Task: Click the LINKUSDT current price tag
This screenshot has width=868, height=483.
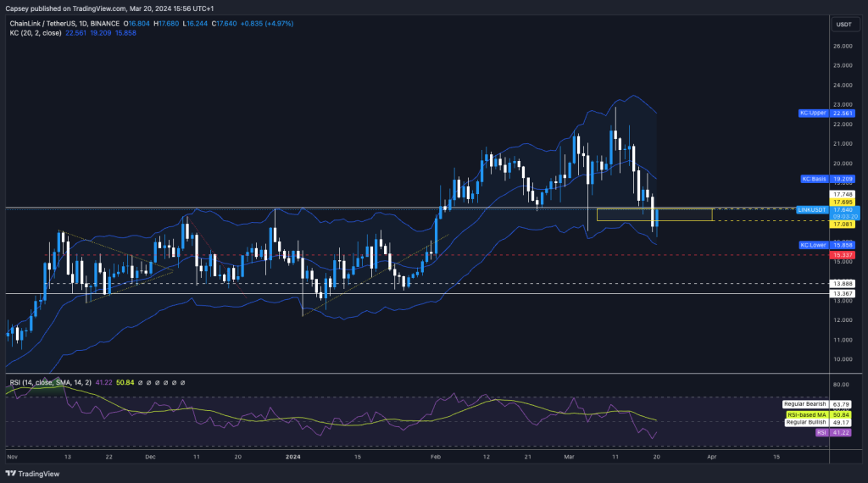Action: point(813,208)
